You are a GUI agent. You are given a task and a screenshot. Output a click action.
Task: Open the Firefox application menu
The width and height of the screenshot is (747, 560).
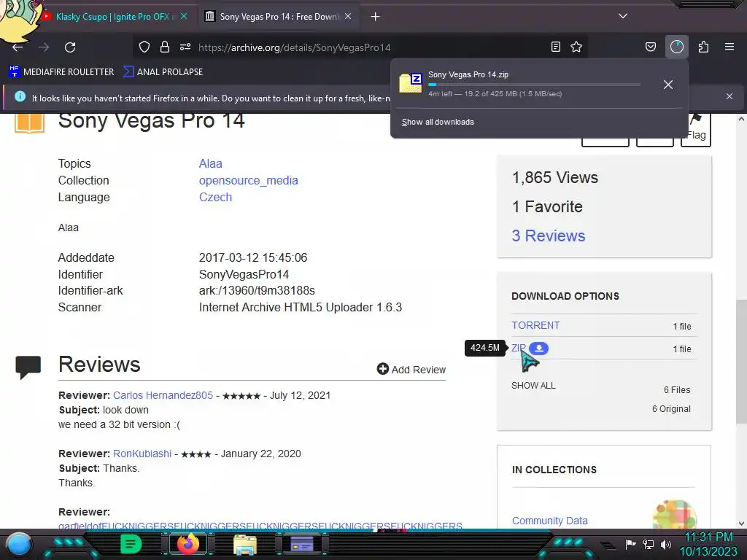tap(729, 47)
